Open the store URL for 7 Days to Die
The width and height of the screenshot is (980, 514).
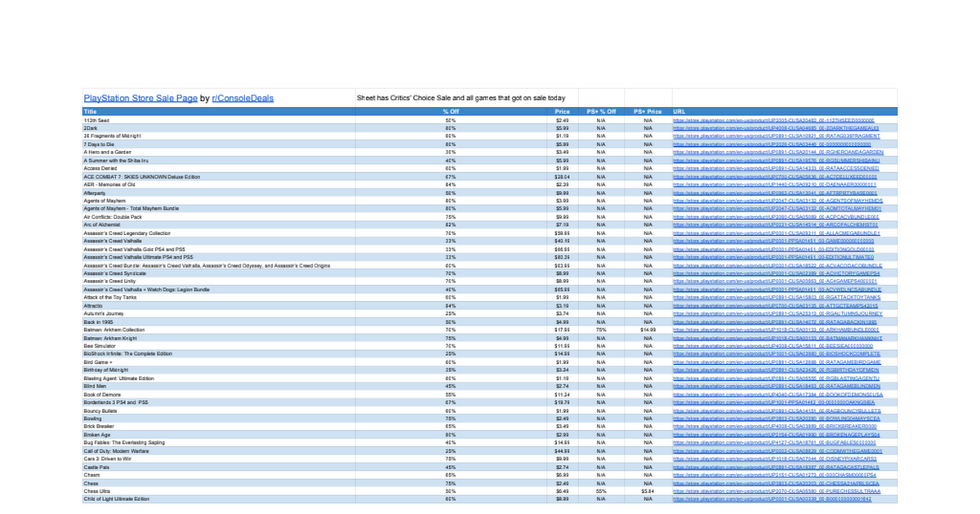click(x=772, y=144)
